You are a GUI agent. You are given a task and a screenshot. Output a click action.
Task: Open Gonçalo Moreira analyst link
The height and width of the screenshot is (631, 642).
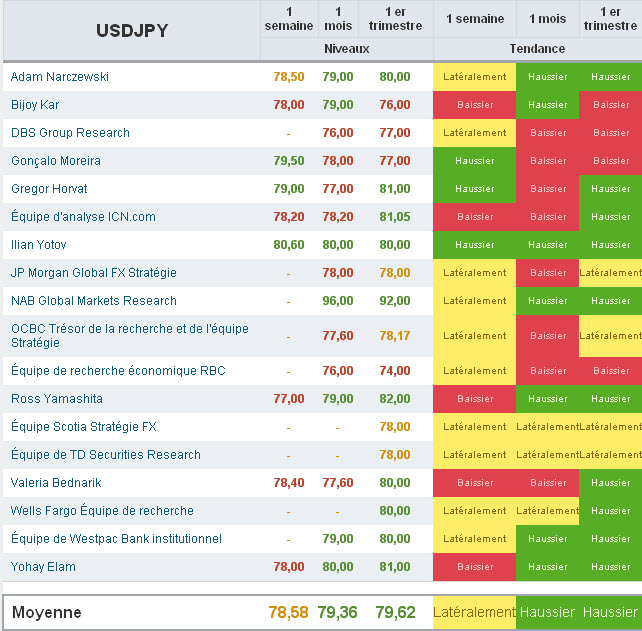[56, 161]
